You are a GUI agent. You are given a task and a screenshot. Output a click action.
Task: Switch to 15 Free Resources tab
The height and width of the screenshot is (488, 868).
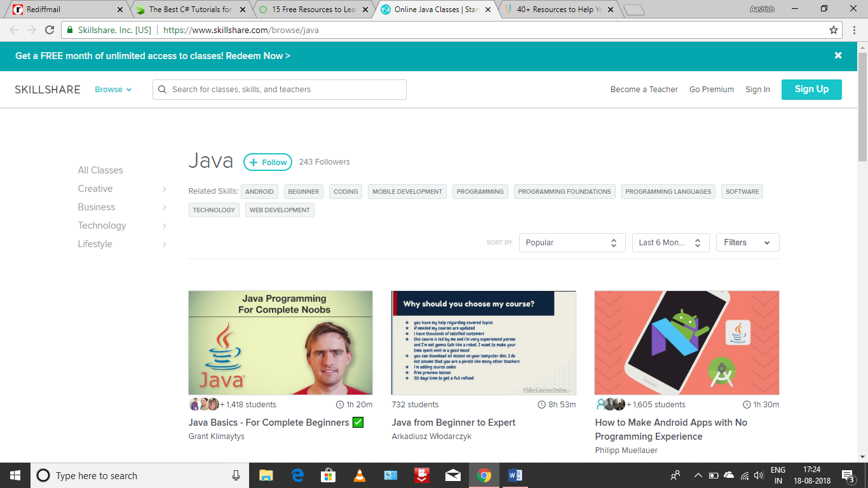313,10
